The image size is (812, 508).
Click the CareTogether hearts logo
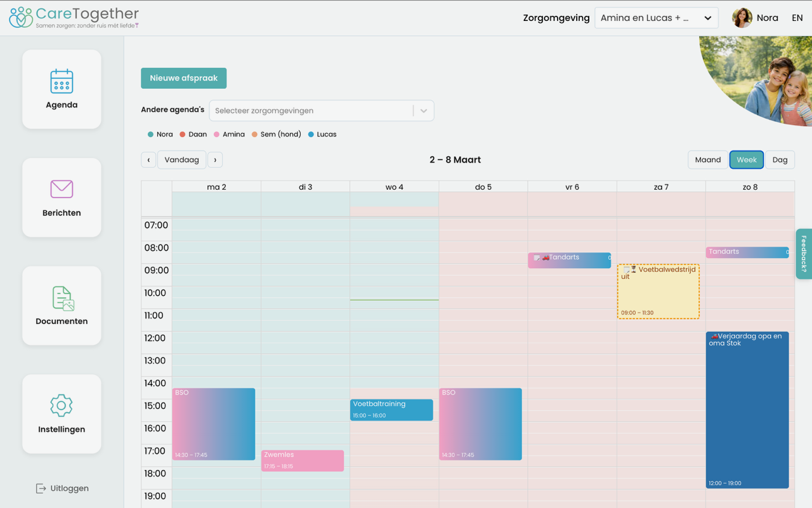pyautogui.click(x=20, y=17)
